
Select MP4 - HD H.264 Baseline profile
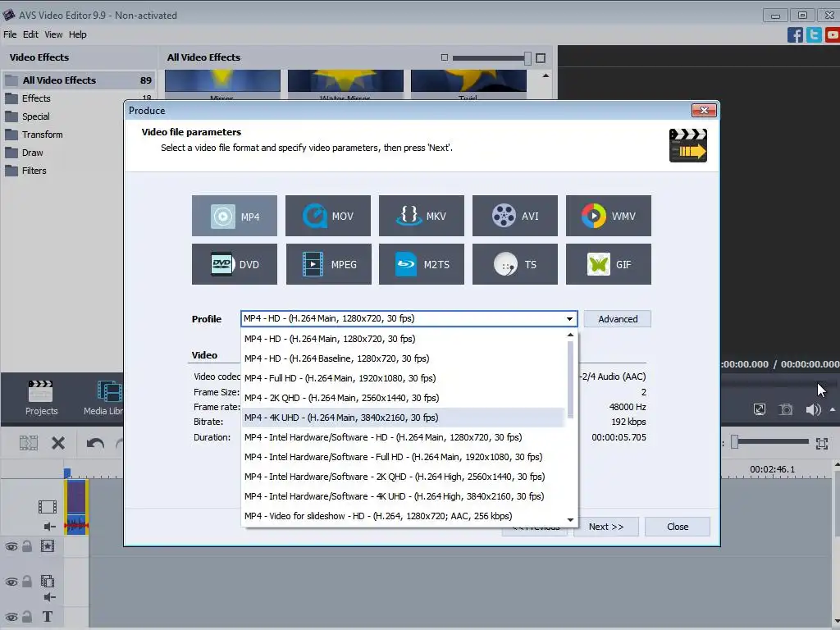click(403, 358)
